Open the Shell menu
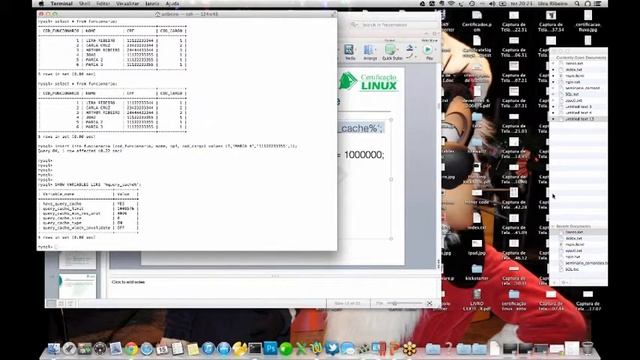The image size is (640, 360). coord(84,4)
